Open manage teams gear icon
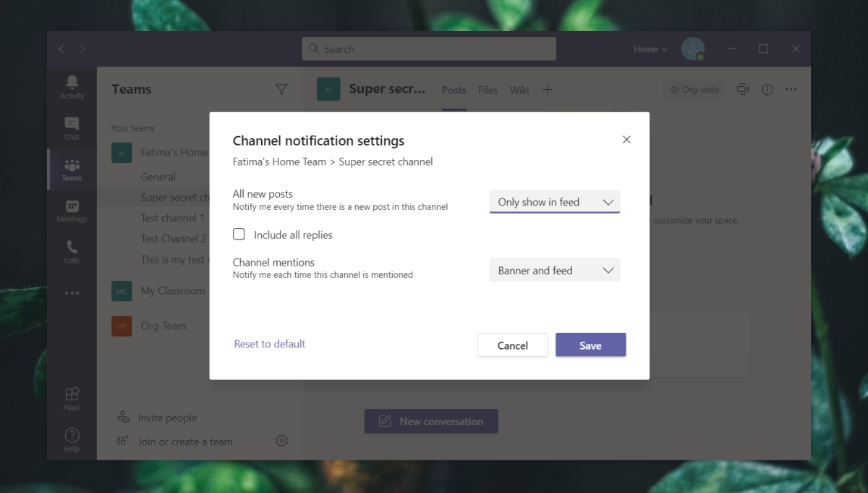Viewport: 868px width, 493px height. 281,441
